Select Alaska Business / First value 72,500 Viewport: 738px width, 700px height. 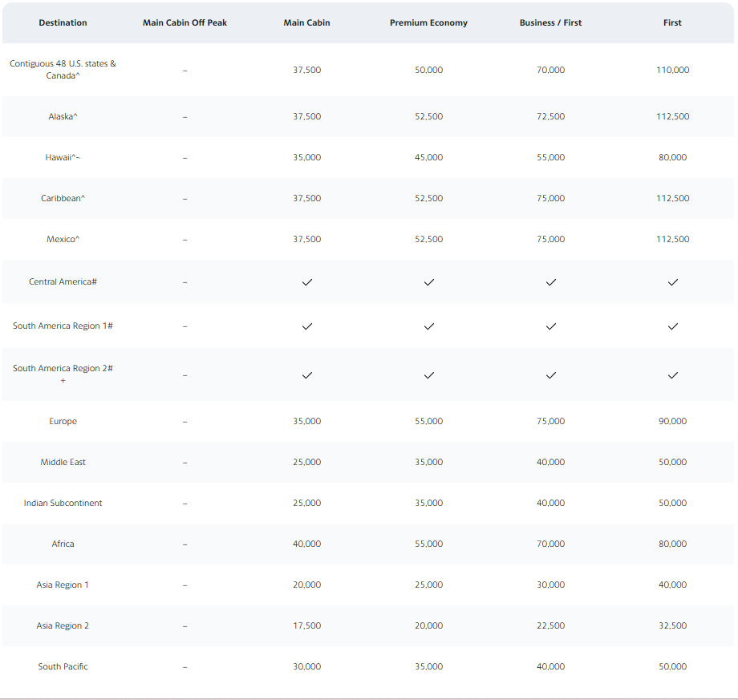point(550,116)
